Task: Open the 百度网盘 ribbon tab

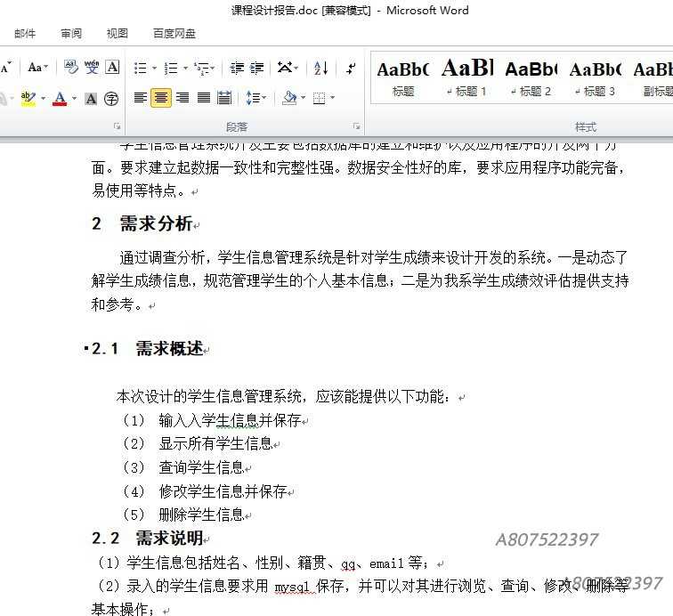Action: [x=174, y=34]
